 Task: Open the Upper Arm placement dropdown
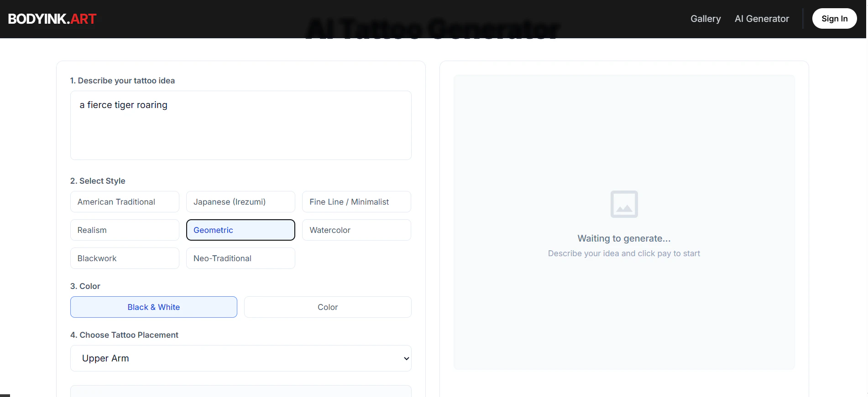click(241, 358)
